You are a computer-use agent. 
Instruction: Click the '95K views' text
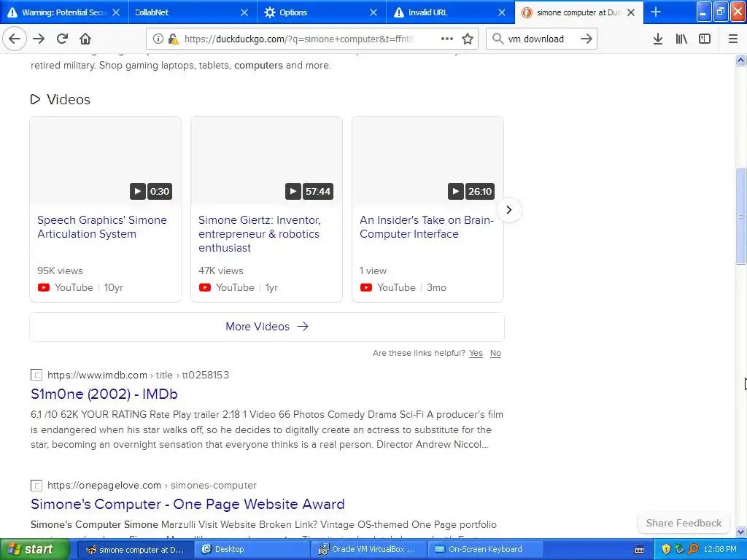[x=60, y=271]
